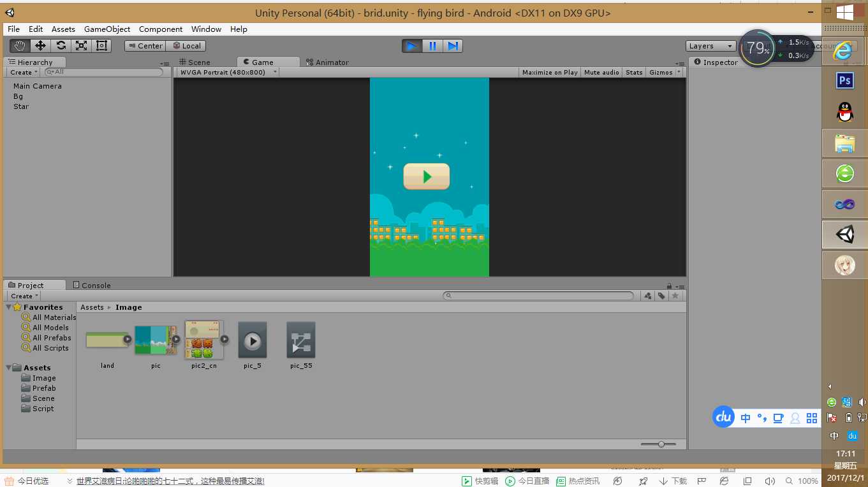Screen dimensions: 868x487
Task: Open the Window menu
Action: (207, 29)
